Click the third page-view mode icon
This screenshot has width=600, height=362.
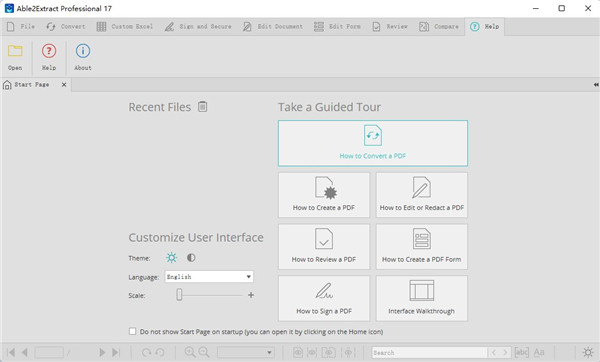pos(328,352)
